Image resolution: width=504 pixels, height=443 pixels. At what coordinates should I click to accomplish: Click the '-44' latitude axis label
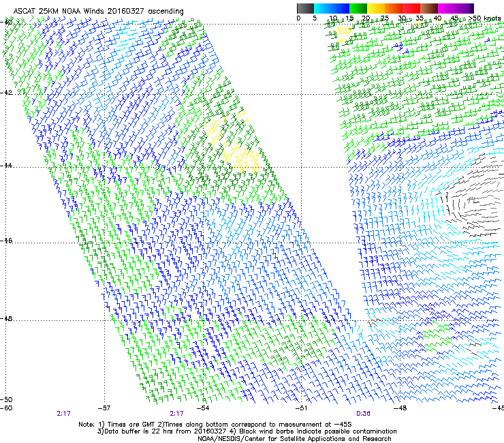click(x=7, y=166)
